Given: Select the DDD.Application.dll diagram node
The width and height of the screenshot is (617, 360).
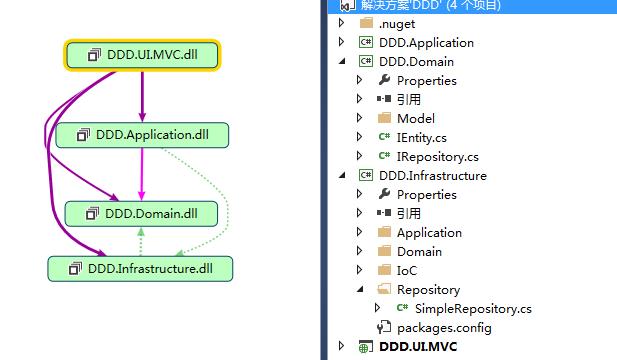Looking at the screenshot, I should pos(142,135).
